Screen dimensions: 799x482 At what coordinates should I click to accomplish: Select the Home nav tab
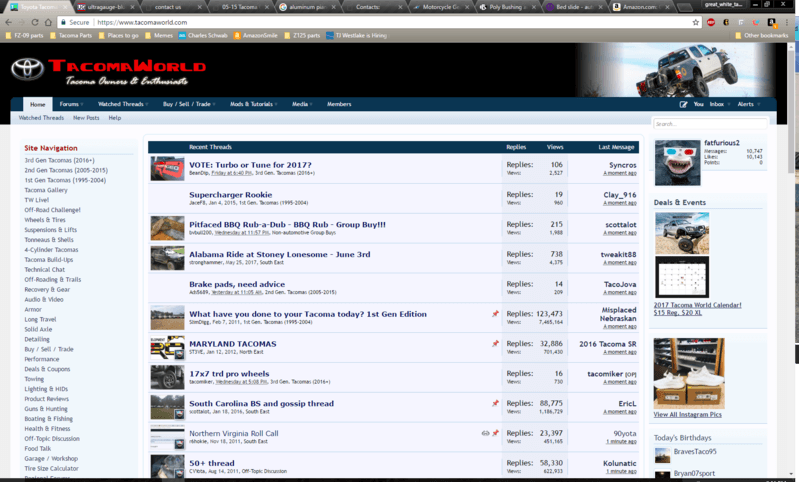(x=38, y=104)
